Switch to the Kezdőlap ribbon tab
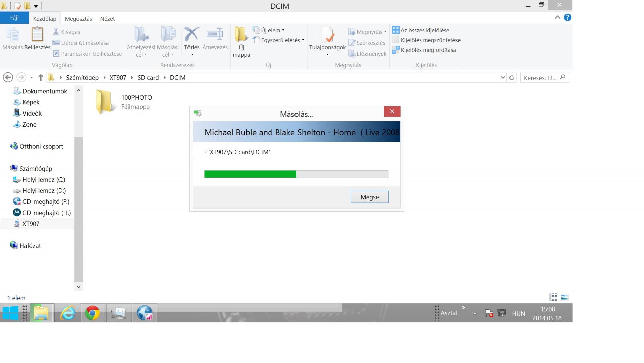 click(x=45, y=19)
